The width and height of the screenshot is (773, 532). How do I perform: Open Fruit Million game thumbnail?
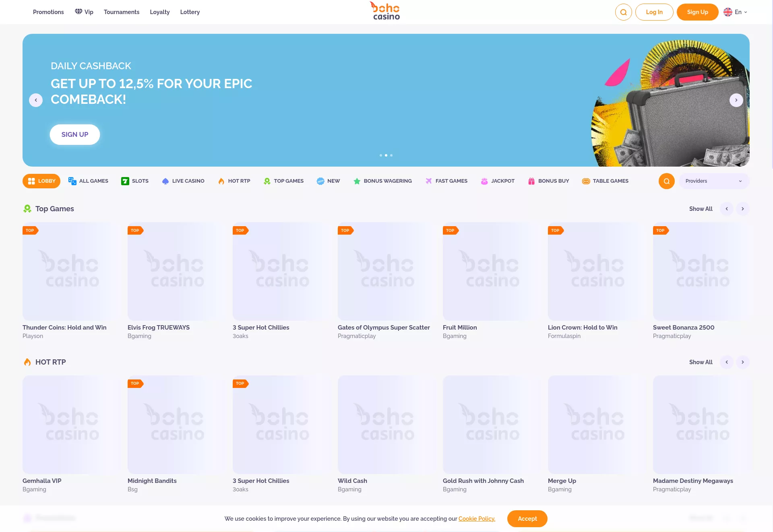(492, 271)
